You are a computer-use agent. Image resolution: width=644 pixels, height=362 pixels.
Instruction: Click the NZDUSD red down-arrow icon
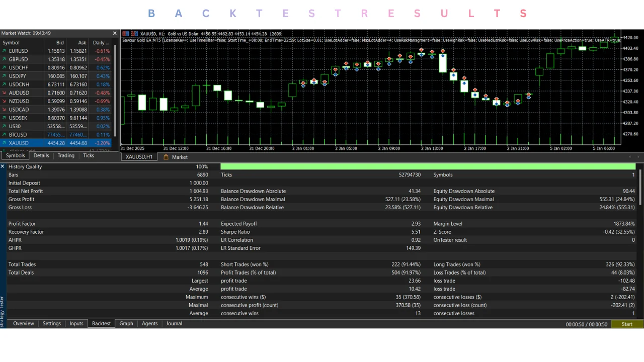[x=5, y=101]
